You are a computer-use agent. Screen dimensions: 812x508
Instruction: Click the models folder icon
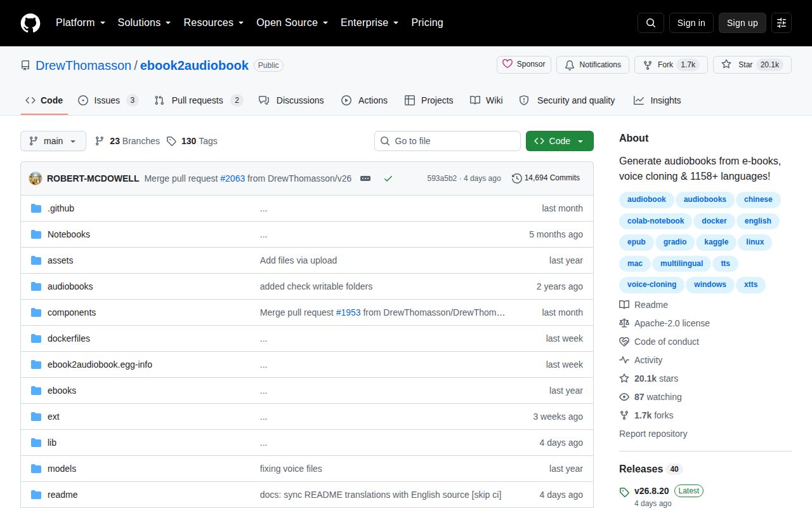coord(36,469)
